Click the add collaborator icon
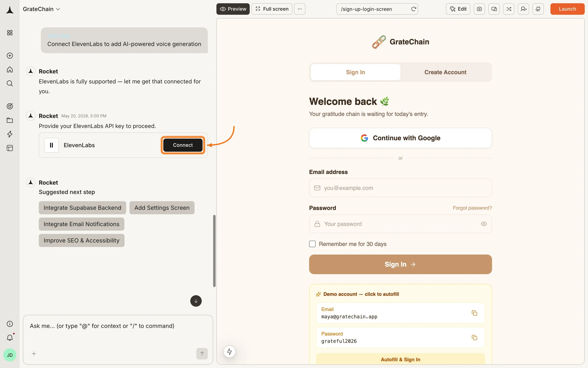588x368 pixels. pyautogui.click(x=523, y=9)
